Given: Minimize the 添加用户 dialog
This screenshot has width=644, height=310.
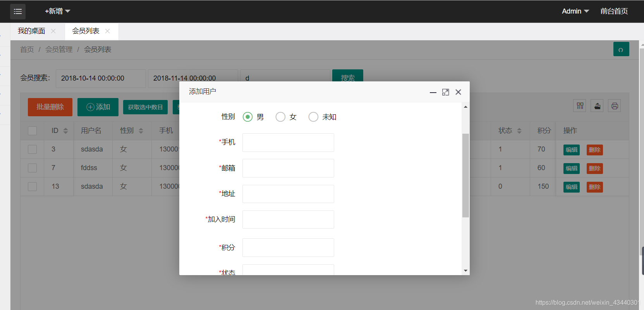Looking at the screenshot, I should [x=433, y=92].
